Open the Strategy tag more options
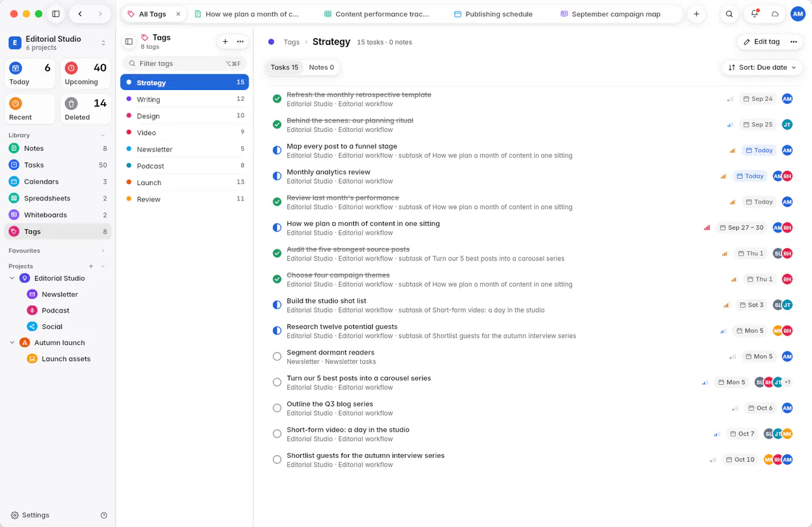812x527 pixels. point(794,42)
